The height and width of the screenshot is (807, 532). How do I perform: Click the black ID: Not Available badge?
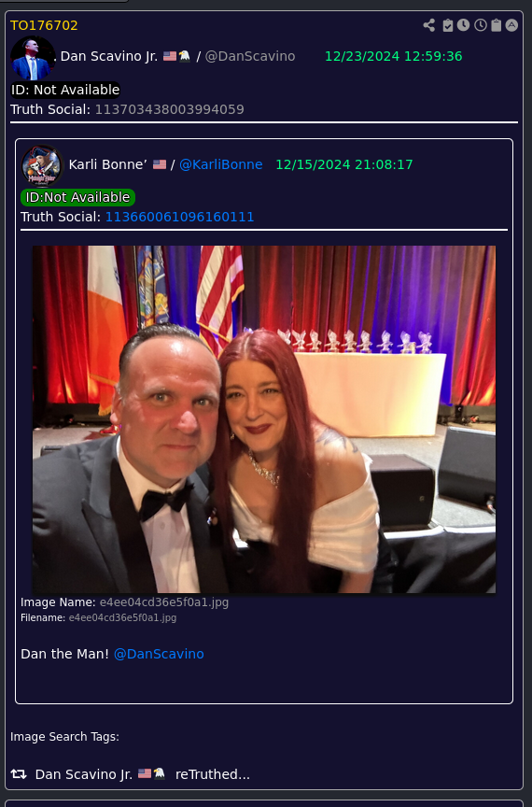point(65,90)
